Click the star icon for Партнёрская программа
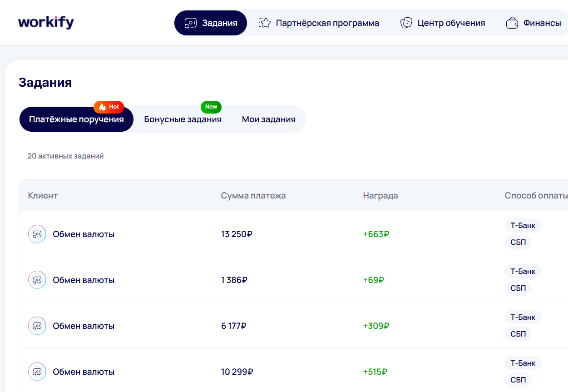Viewport: 568px width, 392px height. click(265, 23)
